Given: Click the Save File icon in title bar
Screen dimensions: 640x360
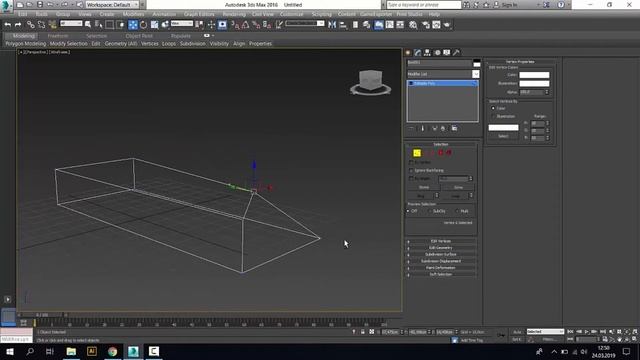Looking at the screenshot, I should (x=40, y=4).
